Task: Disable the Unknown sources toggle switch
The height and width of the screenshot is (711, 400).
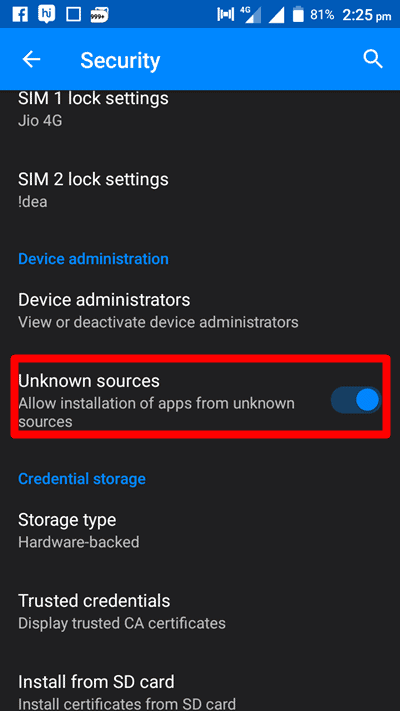Action: point(356,400)
